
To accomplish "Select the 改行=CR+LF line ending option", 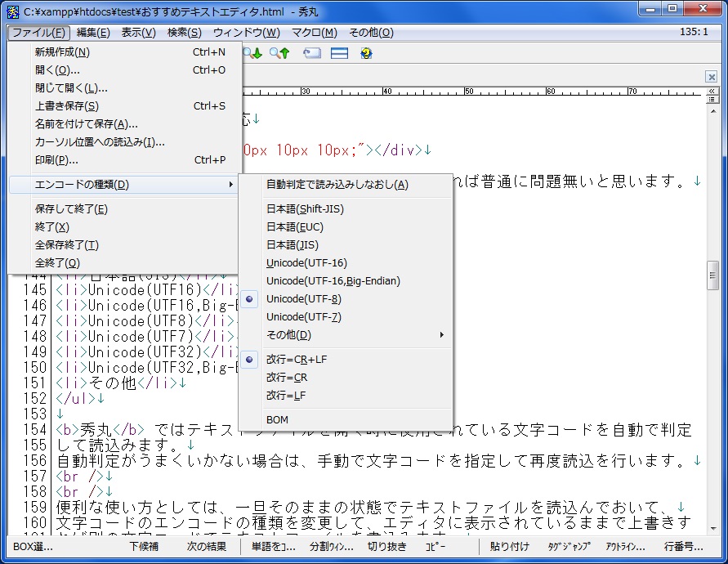I will 346,360.
